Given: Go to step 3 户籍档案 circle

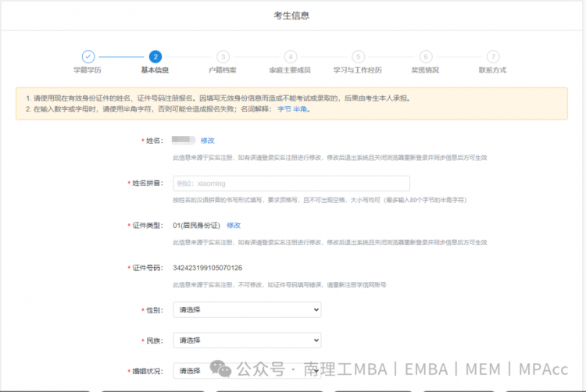Looking at the screenshot, I should [x=223, y=57].
